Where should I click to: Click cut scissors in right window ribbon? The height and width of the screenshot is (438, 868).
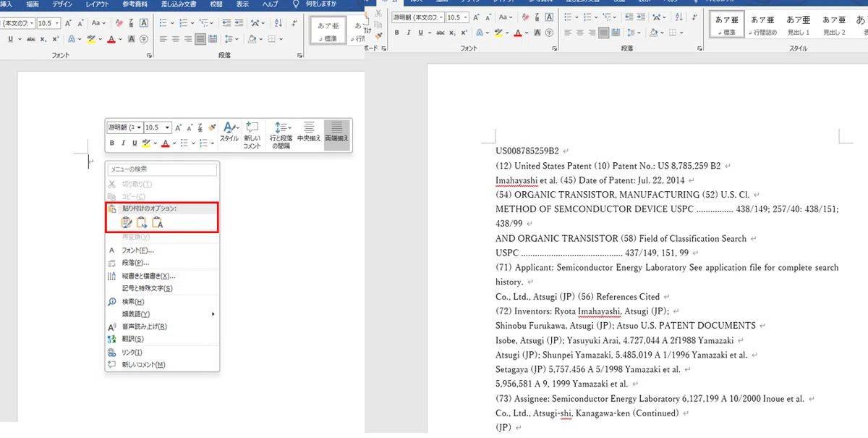coord(378,13)
